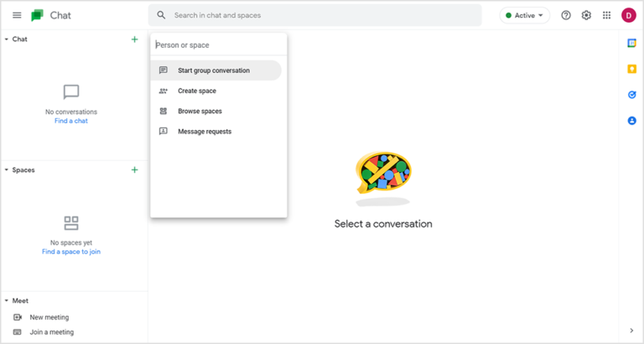Open the Help question mark icon
644x344 pixels.
tap(566, 15)
